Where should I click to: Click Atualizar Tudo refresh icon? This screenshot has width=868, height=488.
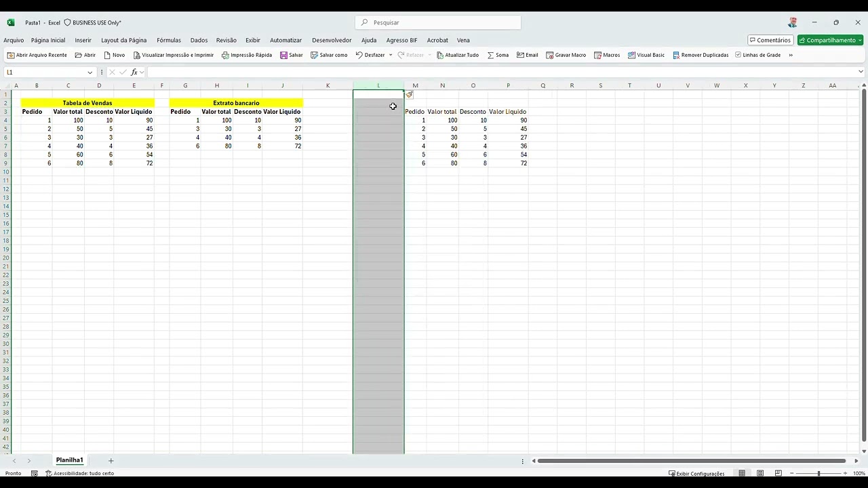point(440,55)
